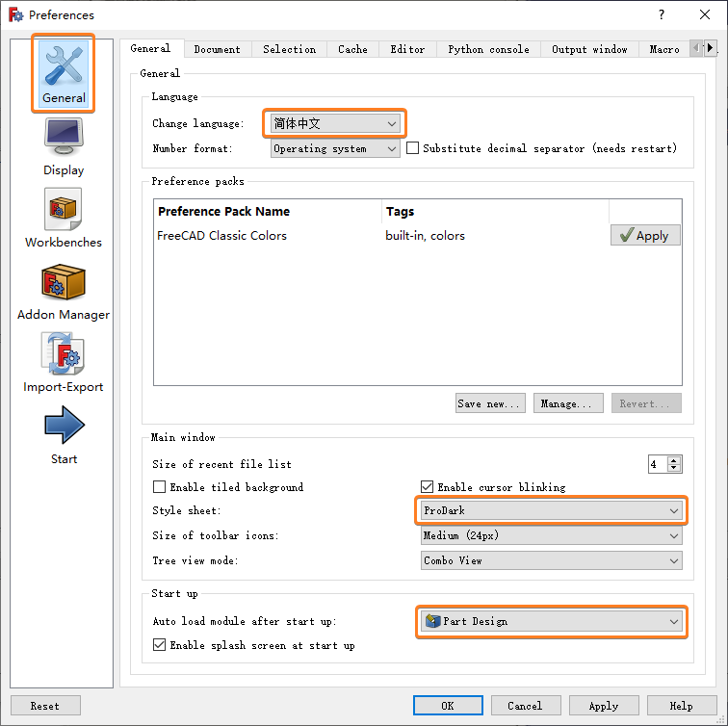Viewport: 728px width, 726px height.
Task: Click the Reset button
Action: tap(45, 706)
